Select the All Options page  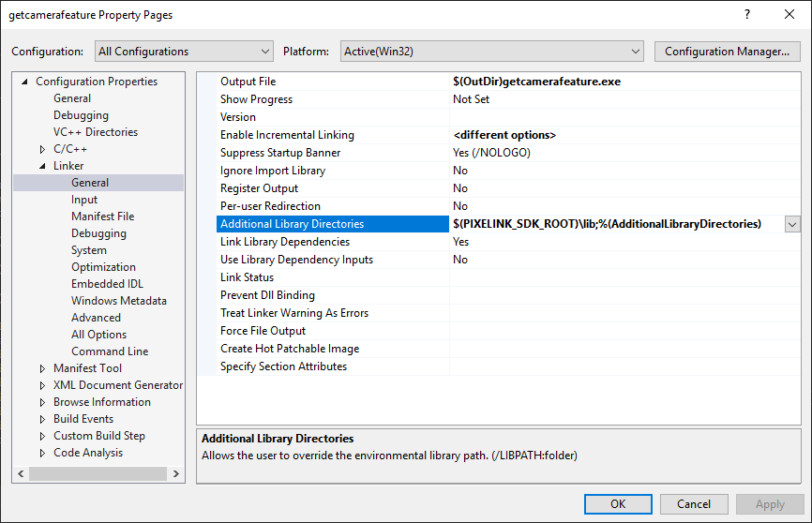tap(98, 335)
